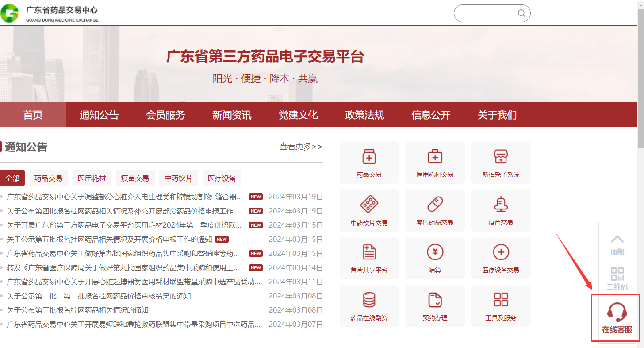Open the 药品交易 medicine box icon
The height and width of the screenshot is (348, 644).
[x=369, y=157]
